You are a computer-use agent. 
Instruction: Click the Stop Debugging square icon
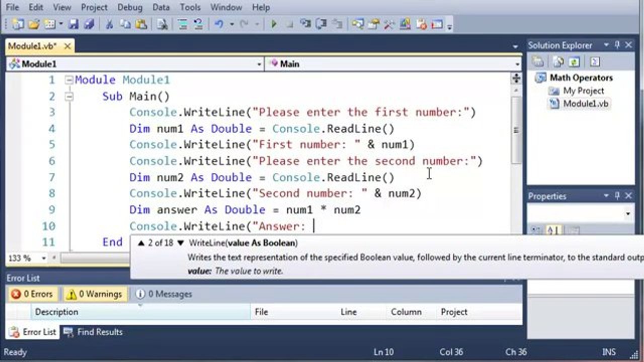point(290,24)
